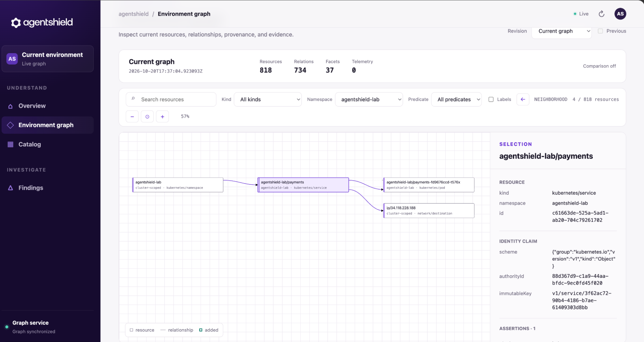Image resolution: width=644 pixels, height=342 pixels.
Task: Open the Namespace agentshield-lab dropdown
Action: [x=369, y=99]
